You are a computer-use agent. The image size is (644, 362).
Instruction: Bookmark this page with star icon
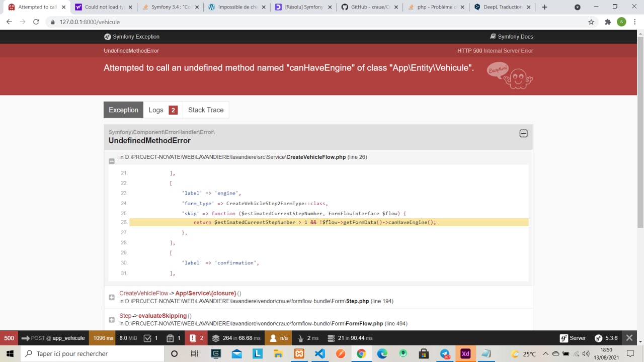point(591,22)
